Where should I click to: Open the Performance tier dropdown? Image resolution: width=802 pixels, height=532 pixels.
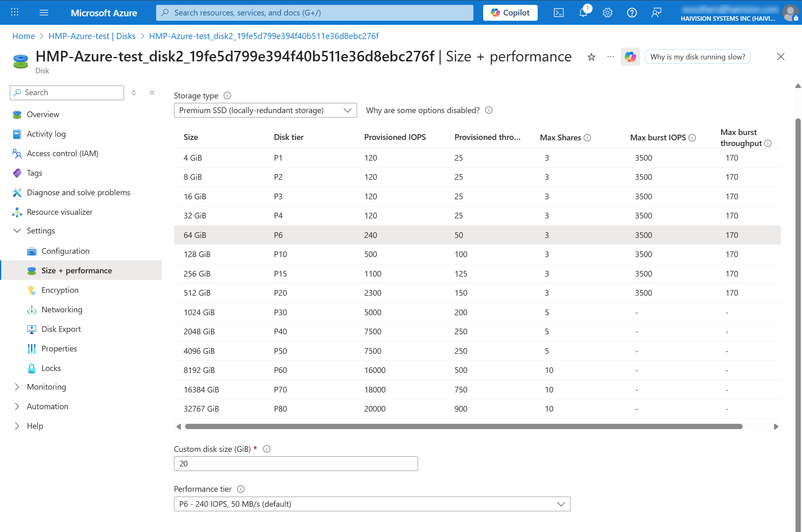coord(372,504)
